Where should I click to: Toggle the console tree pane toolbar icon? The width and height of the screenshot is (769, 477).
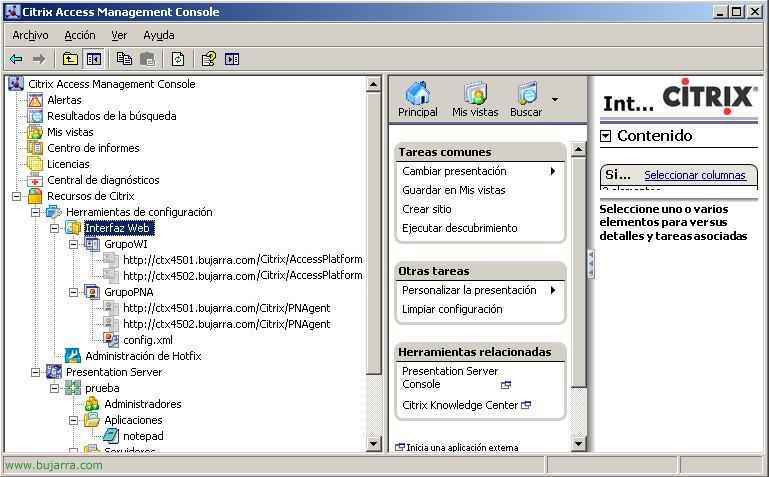(93, 59)
